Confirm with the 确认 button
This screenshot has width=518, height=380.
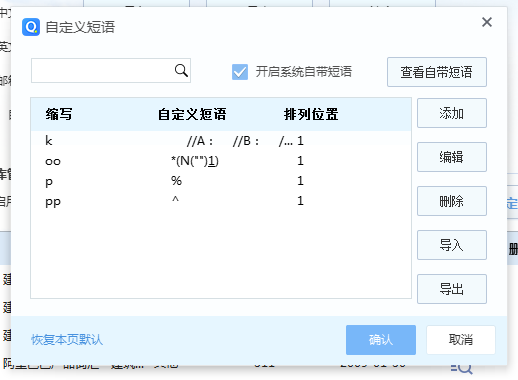(381, 340)
